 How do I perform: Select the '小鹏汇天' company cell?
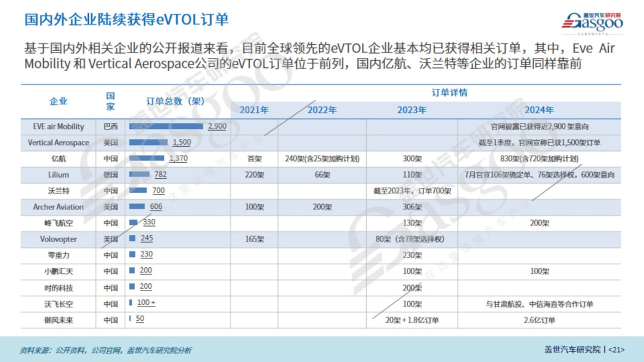click(58, 271)
